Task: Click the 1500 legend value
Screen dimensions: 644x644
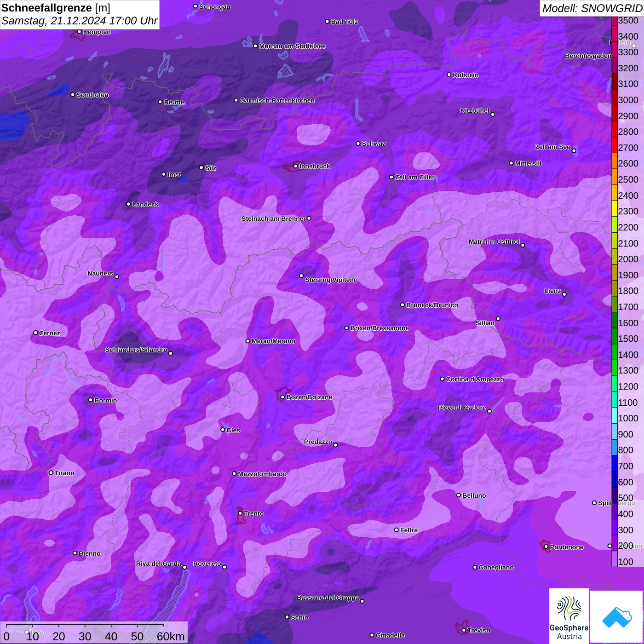Action: pyautogui.click(x=628, y=339)
